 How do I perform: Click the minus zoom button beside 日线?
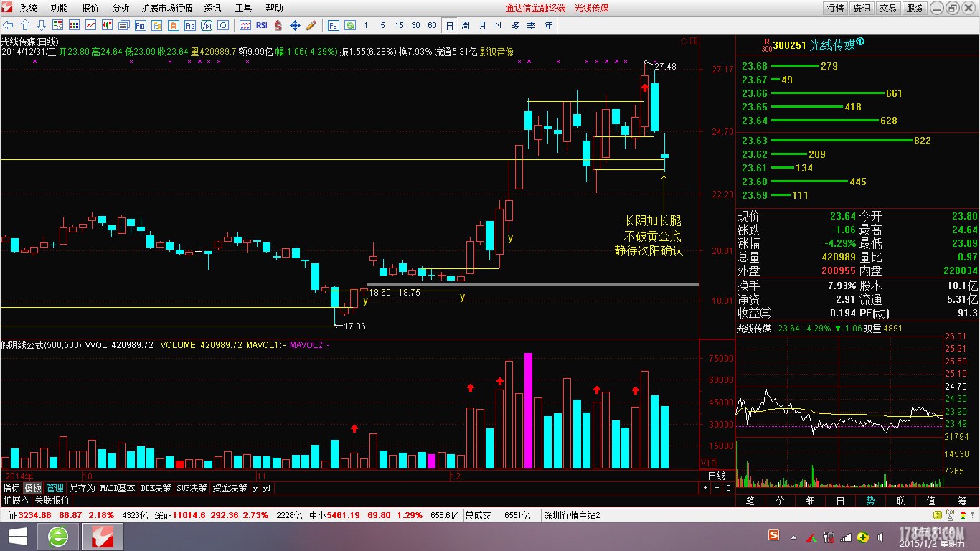[716, 488]
